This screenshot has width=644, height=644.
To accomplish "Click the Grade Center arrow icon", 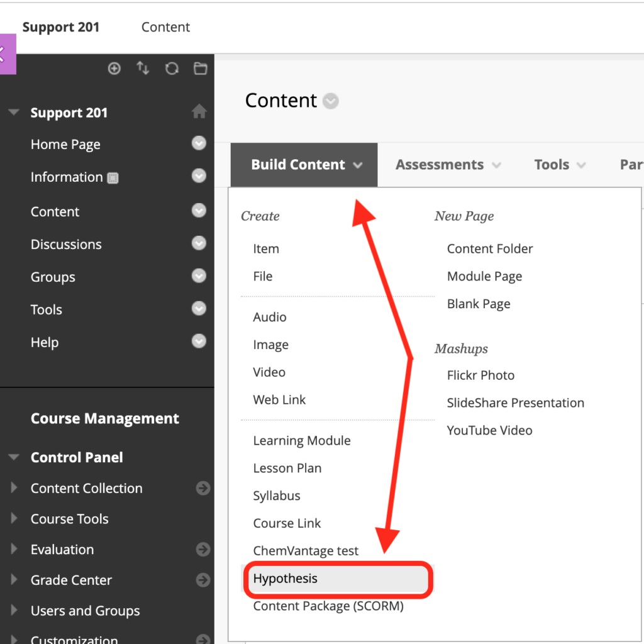I will click(203, 580).
